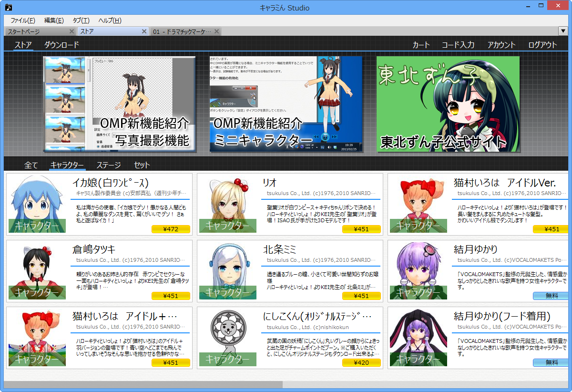Click the リオ item title
Image resolution: width=572 pixels, height=392 pixels.
(270, 183)
